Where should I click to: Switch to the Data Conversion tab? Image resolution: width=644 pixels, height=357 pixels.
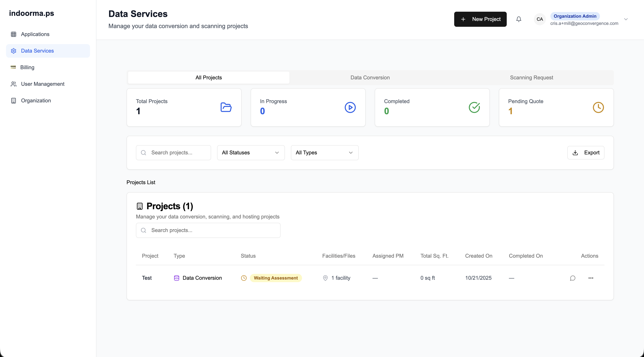tap(370, 77)
